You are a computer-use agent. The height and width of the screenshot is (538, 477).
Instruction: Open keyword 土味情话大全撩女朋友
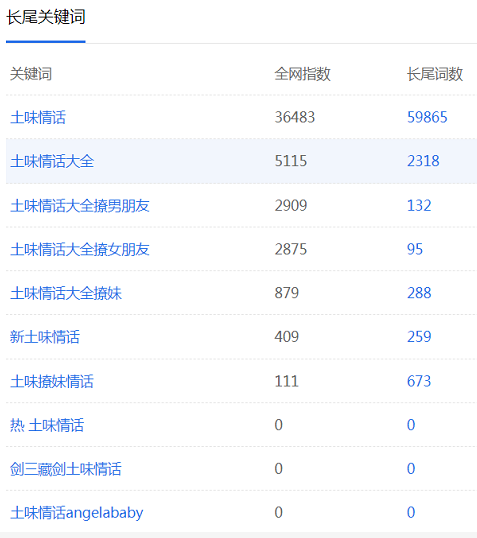point(80,249)
